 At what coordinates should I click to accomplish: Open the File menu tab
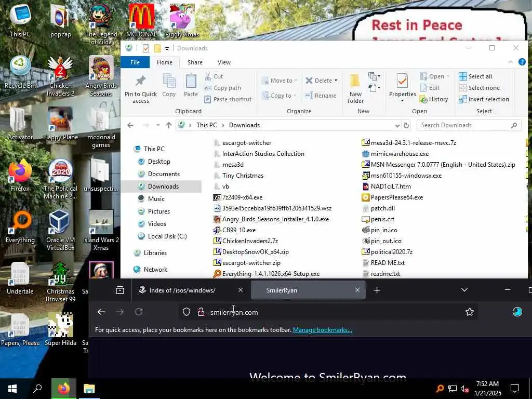[135, 62]
